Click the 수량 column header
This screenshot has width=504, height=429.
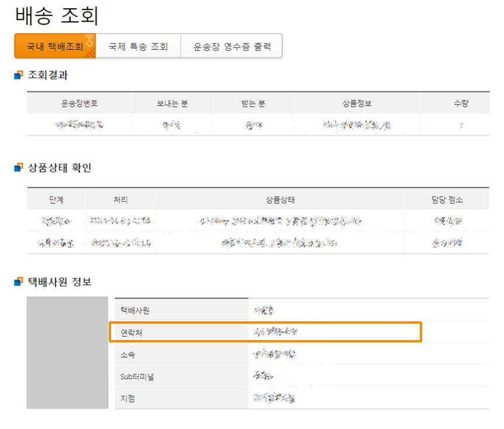[x=461, y=104]
